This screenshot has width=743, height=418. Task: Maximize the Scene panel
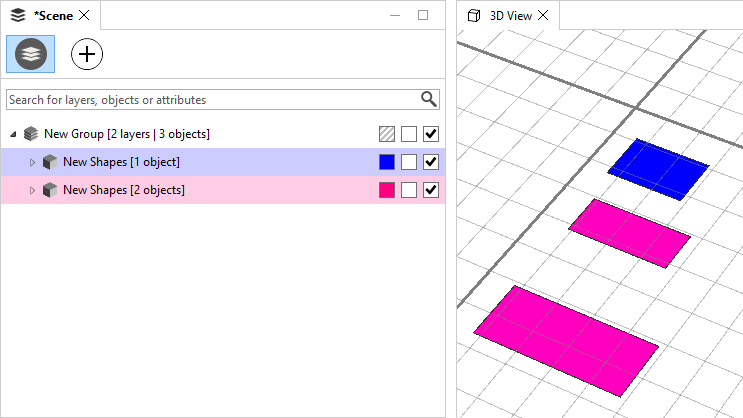point(423,15)
